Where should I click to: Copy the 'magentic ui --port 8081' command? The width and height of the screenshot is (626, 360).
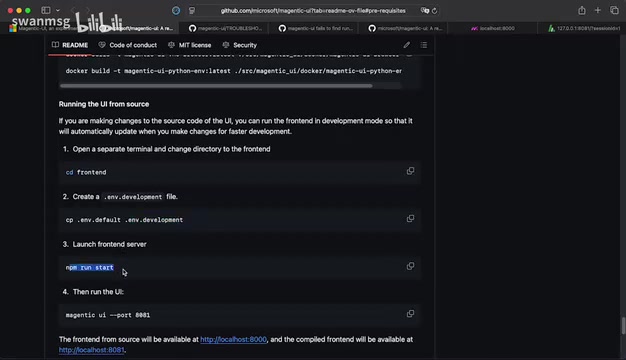tap(410, 314)
